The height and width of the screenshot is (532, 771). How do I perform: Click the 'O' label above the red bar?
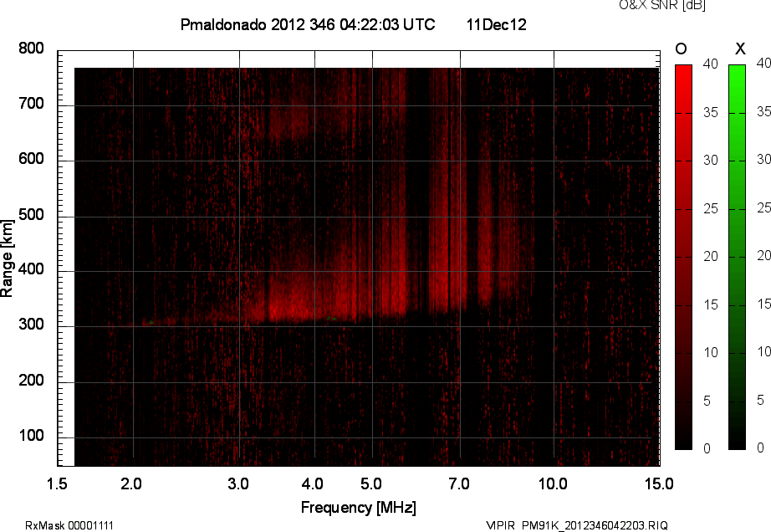681,49
